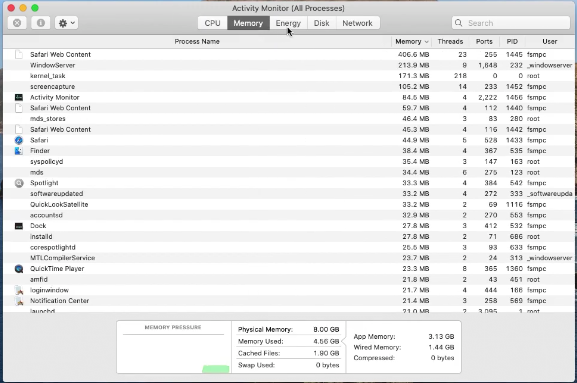Screen dimensions: 577x383
Task: Click the _windowserver user of WindowServer
Action: (549, 65)
